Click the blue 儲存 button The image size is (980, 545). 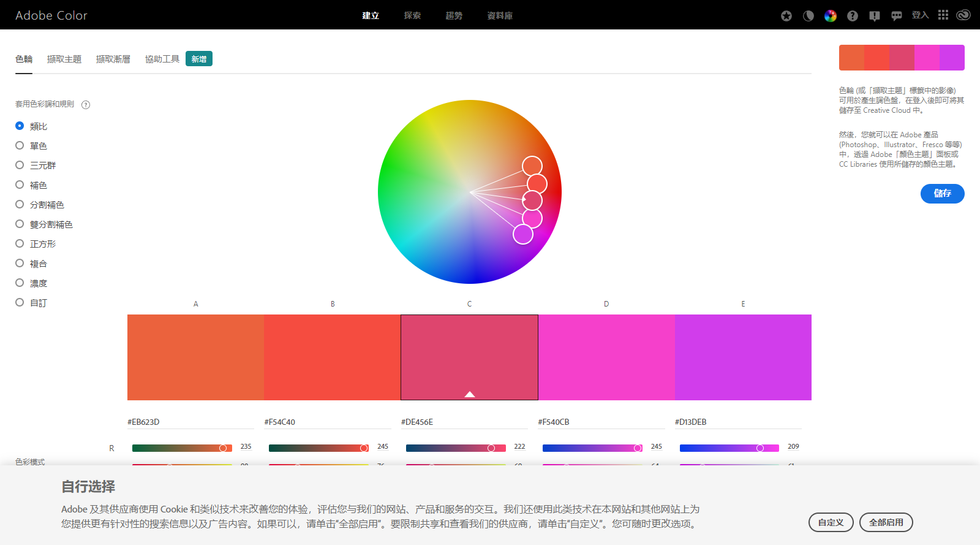942,194
